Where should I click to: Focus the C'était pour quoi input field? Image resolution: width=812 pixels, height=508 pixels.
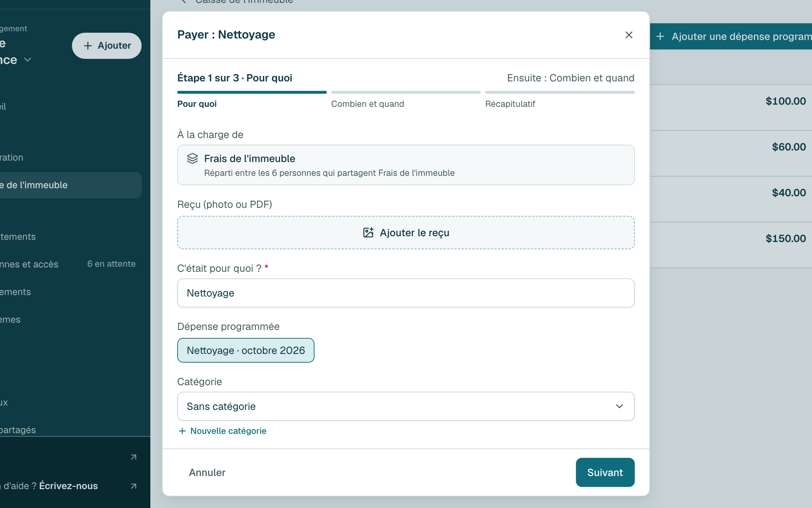pos(406,293)
